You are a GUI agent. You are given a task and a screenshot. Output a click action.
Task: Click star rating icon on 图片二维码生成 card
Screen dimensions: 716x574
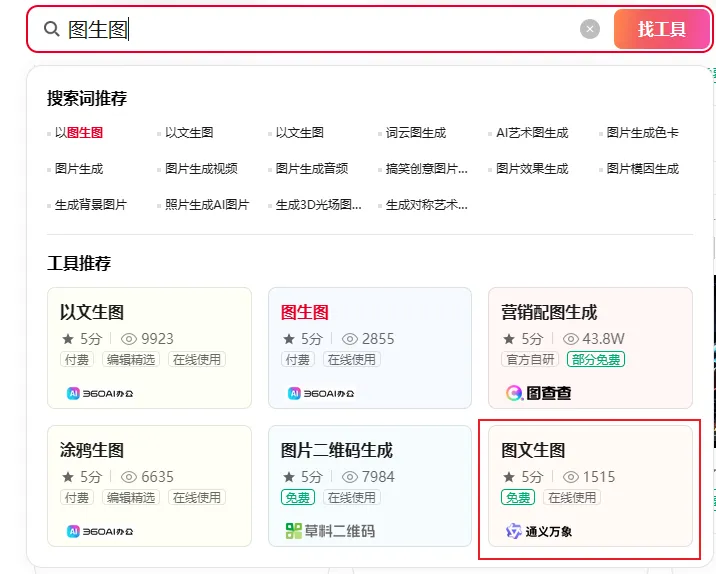289,477
